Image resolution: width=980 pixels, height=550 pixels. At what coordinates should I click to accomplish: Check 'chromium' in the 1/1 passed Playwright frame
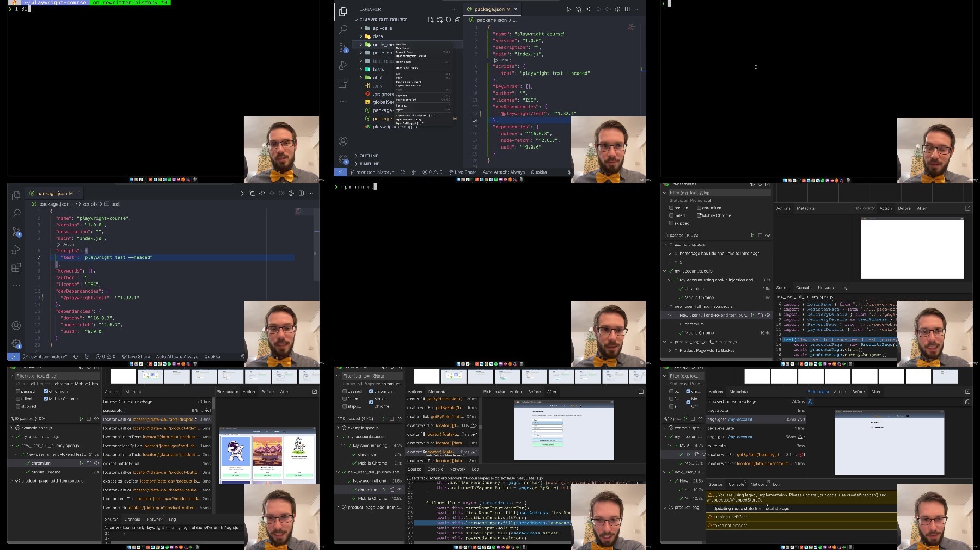pos(699,208)
